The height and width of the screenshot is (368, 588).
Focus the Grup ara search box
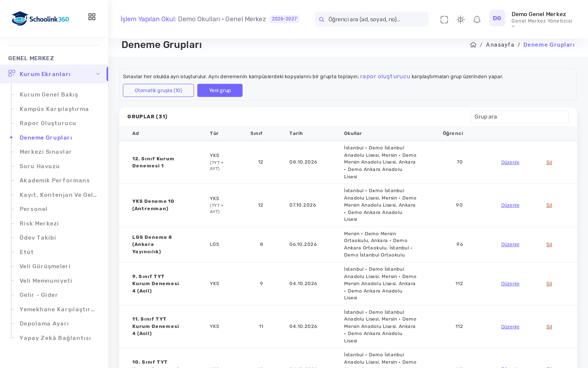click(x=519, y=117)
